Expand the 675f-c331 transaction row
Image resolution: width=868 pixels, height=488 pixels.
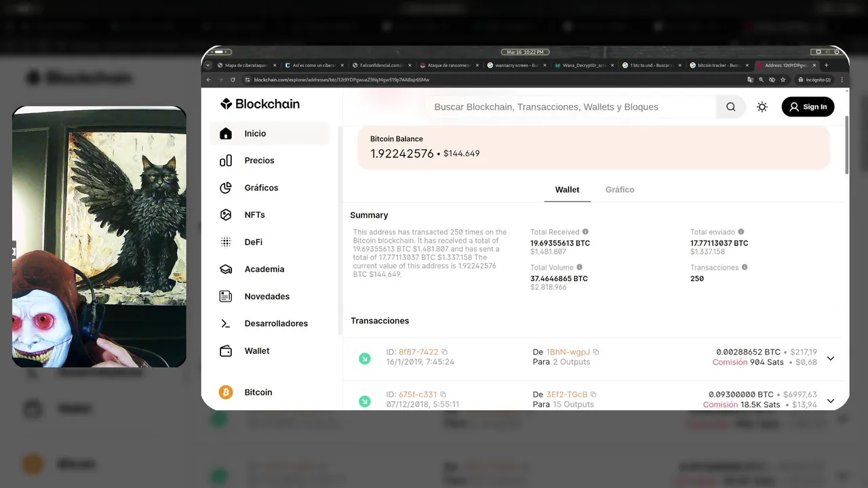point(831,401)
